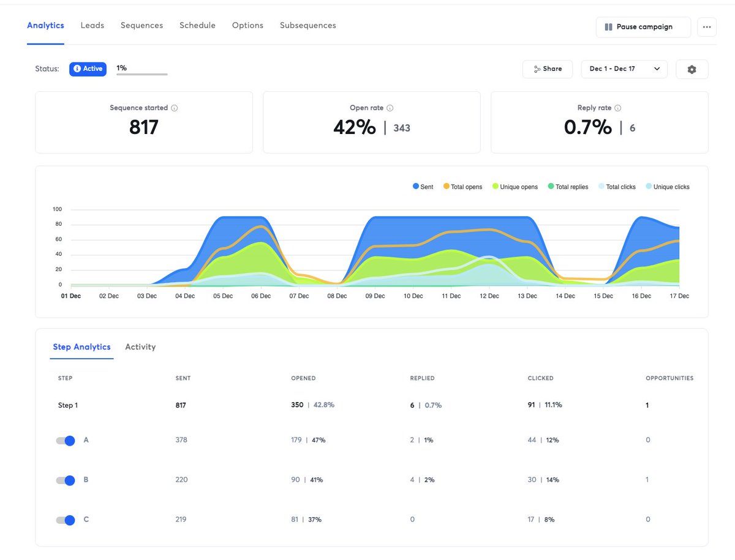
Task: Click Step 1 opened value 350 | 42.8%
Action: pyautogui.click(x=312, y=405)
